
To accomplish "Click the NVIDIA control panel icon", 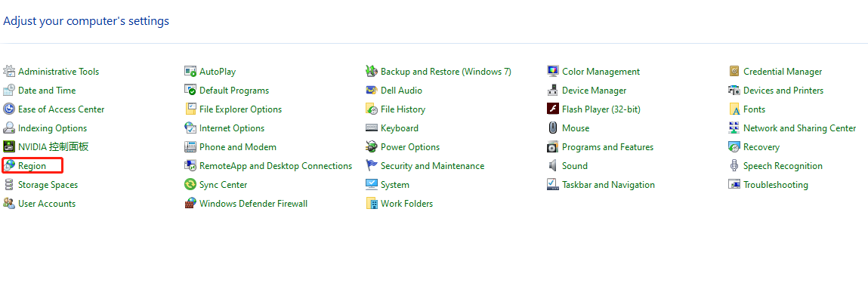I will point(9,146).
